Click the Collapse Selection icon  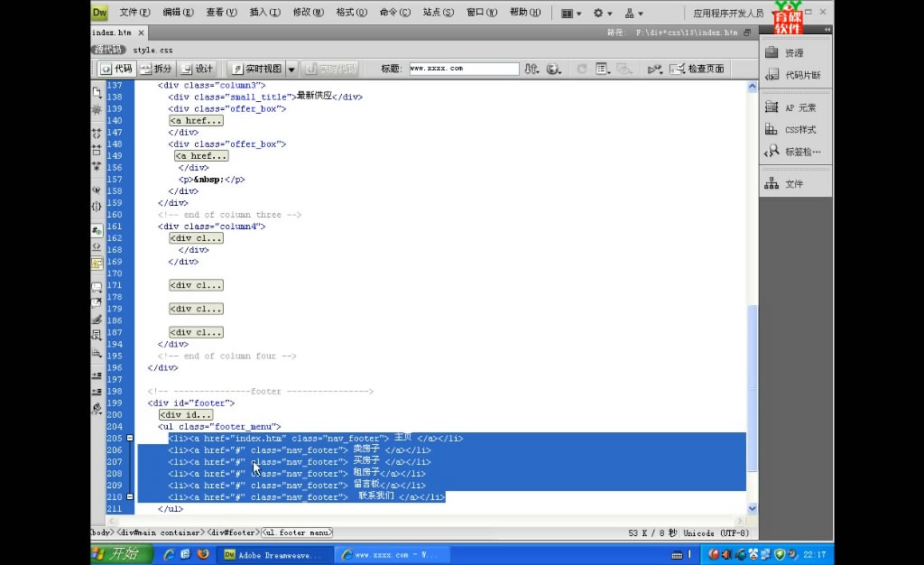pos(97,150)
